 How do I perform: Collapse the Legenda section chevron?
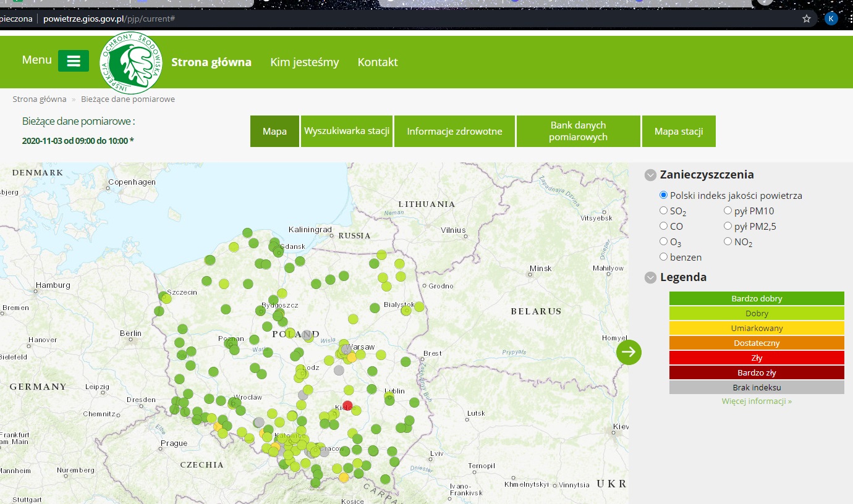tap(650, 277)
